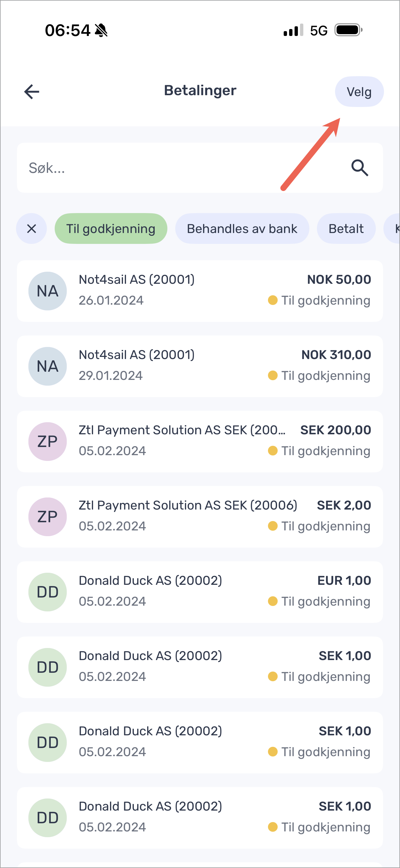Tap the NA avatar for the NOK 310,00 payment
Screen dimensions: 400x868
click(47, 367)
